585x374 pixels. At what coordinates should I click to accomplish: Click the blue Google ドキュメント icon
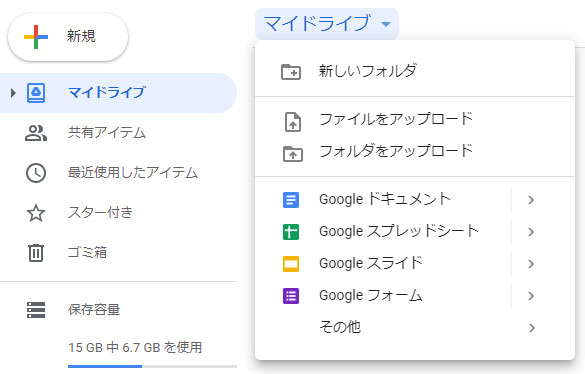click(x=291, y=200)
